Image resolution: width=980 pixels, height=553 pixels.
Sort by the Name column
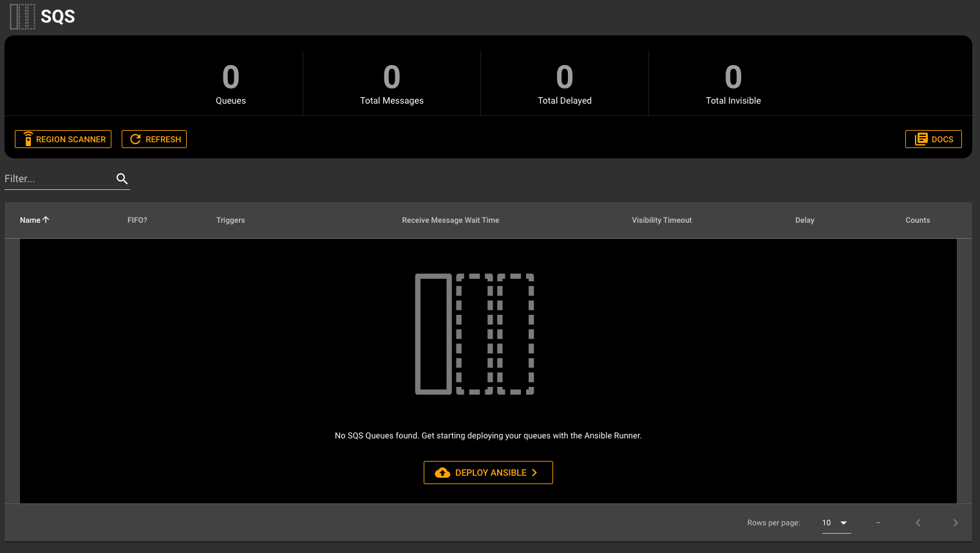(30, 220)
